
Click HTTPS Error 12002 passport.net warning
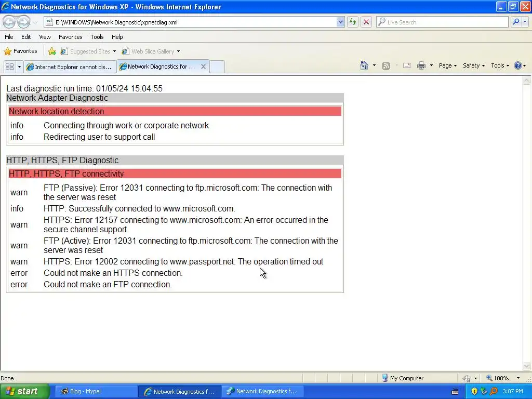[183, 262]
